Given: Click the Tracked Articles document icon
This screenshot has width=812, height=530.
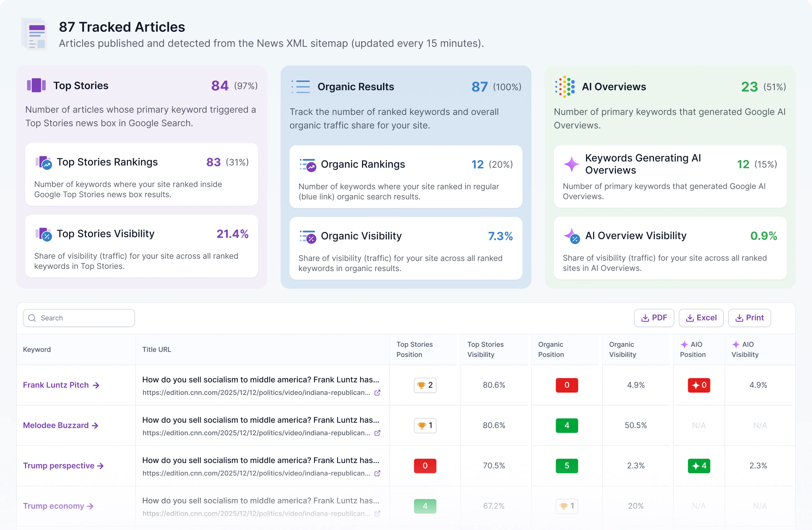Looking at the screenshot, I should (x=35, y=34).
